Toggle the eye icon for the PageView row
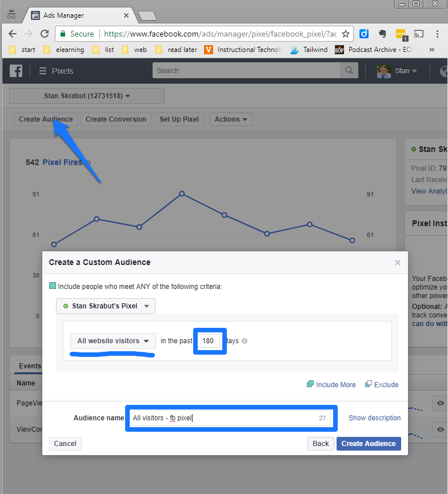 pyautogui.click(x=440, y=404)
